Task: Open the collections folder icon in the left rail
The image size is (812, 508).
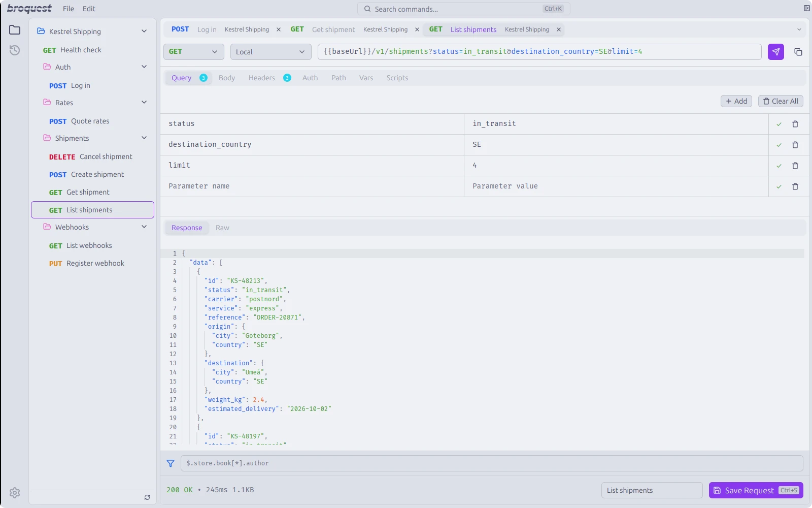Action: 15,30
